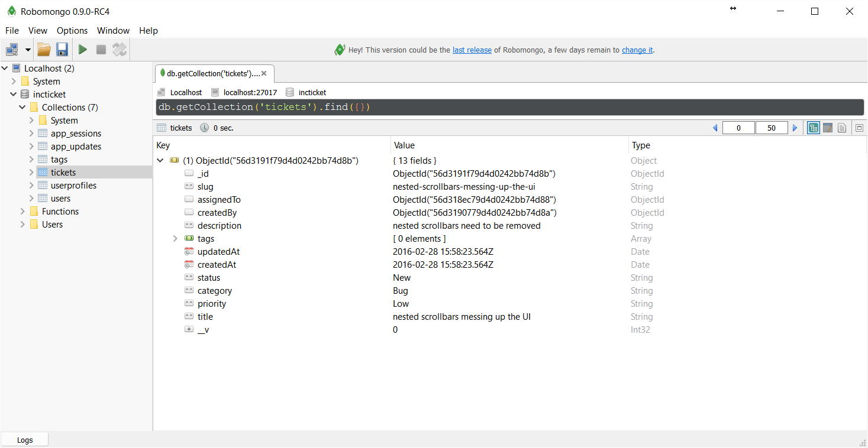Navigate to the next page of results

tap(795, 127)
